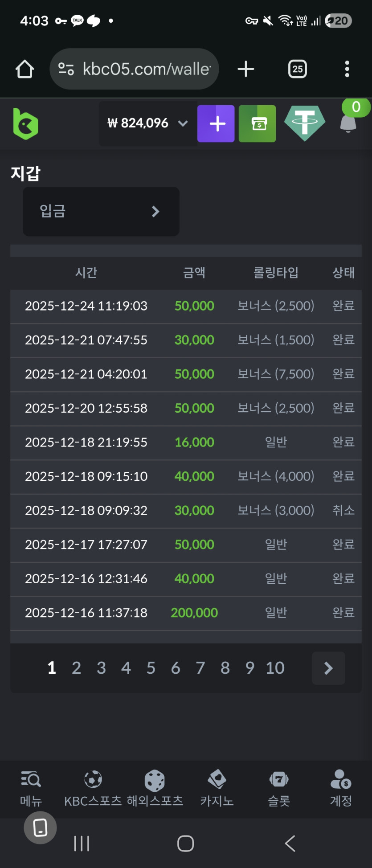Open a new browser tab
The image size is (372, 868).
pos(246,69)
